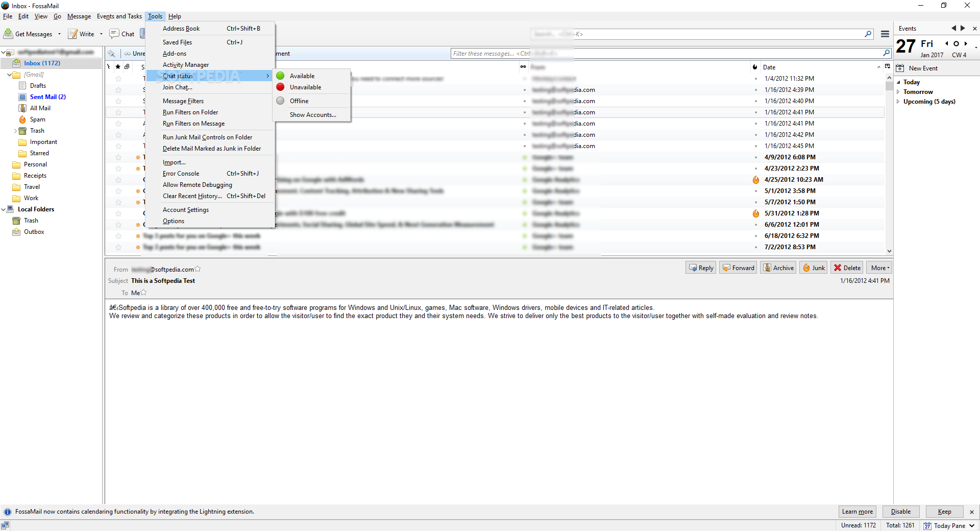Click the Forward message button
This screenshot has width=980, height=531.
(x=739, y=268)
